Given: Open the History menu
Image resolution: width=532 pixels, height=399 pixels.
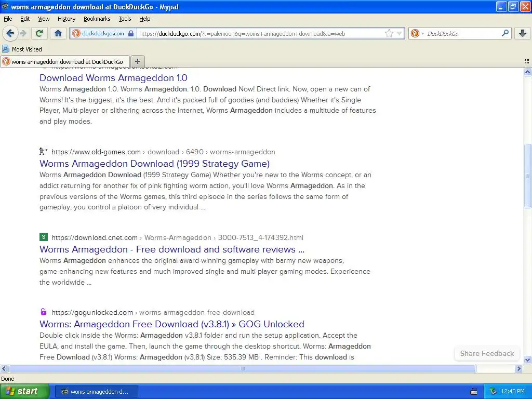Looking at the screenshot, I should coord(66,19).
